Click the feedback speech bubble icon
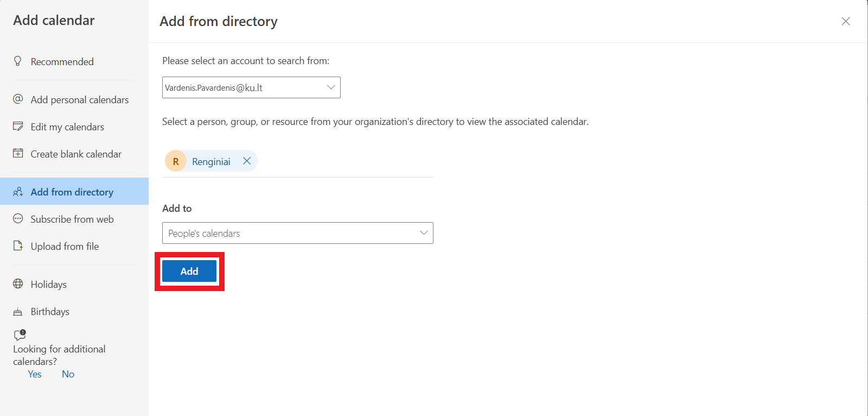Screen dimensions: 868x416 click(20, 335)
